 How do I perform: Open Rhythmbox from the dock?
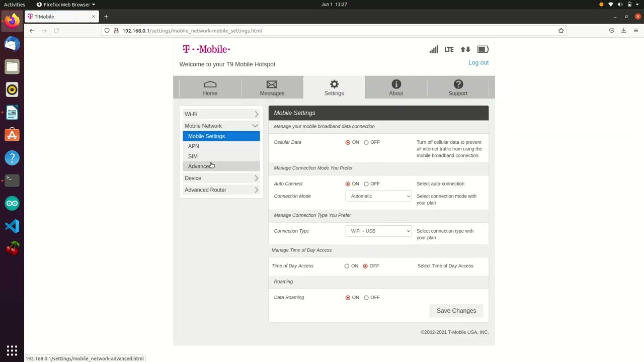(12, 89)
